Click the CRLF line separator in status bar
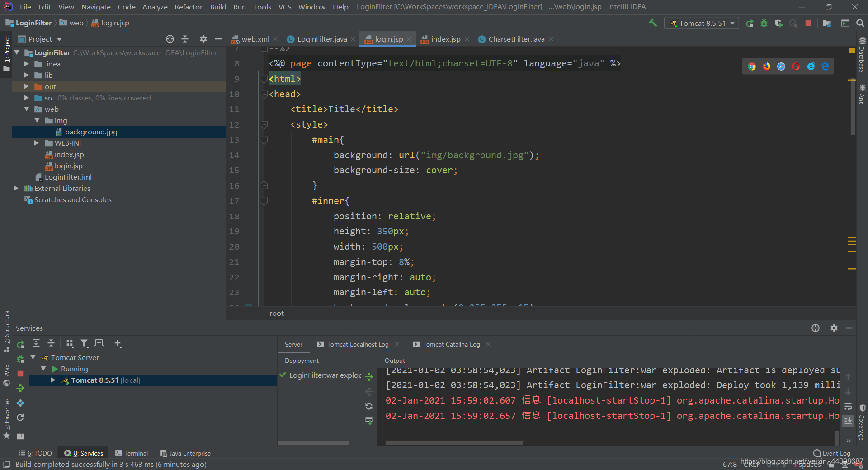Viewport: 868px width, 470px height. [x=751, y=464]
